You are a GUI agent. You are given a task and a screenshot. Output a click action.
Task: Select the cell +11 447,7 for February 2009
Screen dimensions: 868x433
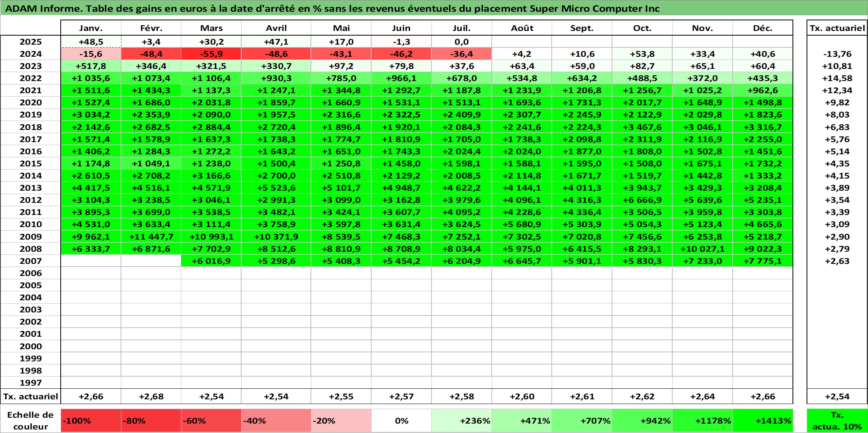click(151, 237)
